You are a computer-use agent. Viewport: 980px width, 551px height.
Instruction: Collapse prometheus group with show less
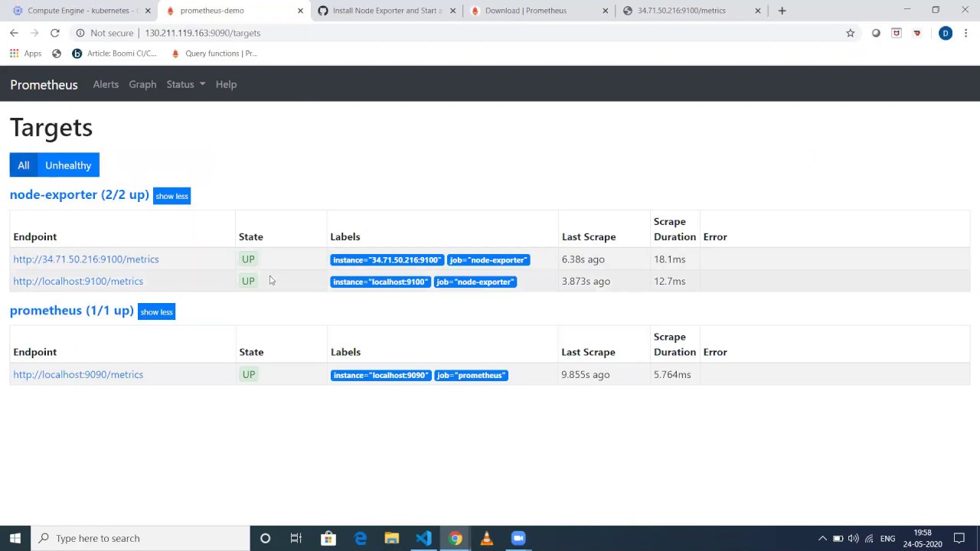(x=156, y=311)
